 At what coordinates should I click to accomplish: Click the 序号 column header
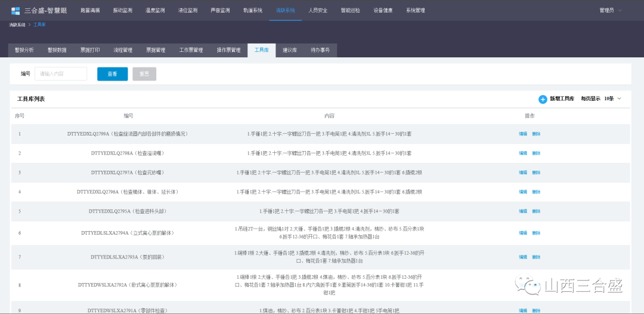(x=20, y=116)
